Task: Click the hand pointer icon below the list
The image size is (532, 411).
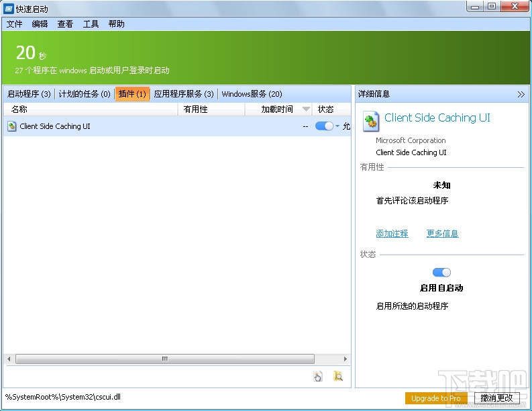Action: click(318, 376)
